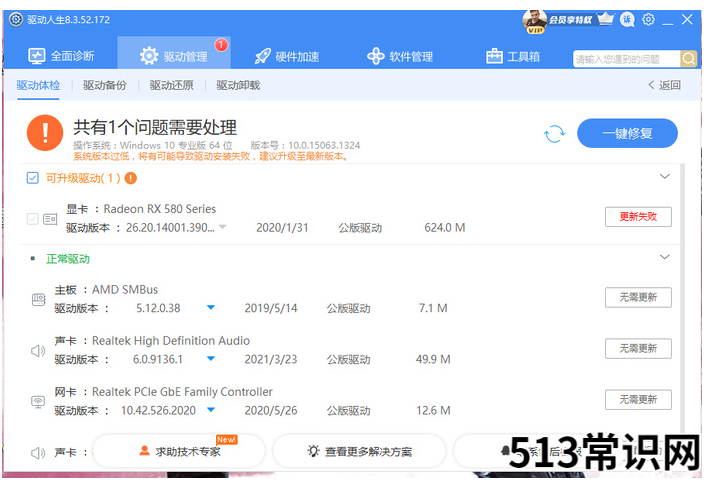Click the 更新失败 button
Screen dimensions: 710x483
click(x=638, y=216)
